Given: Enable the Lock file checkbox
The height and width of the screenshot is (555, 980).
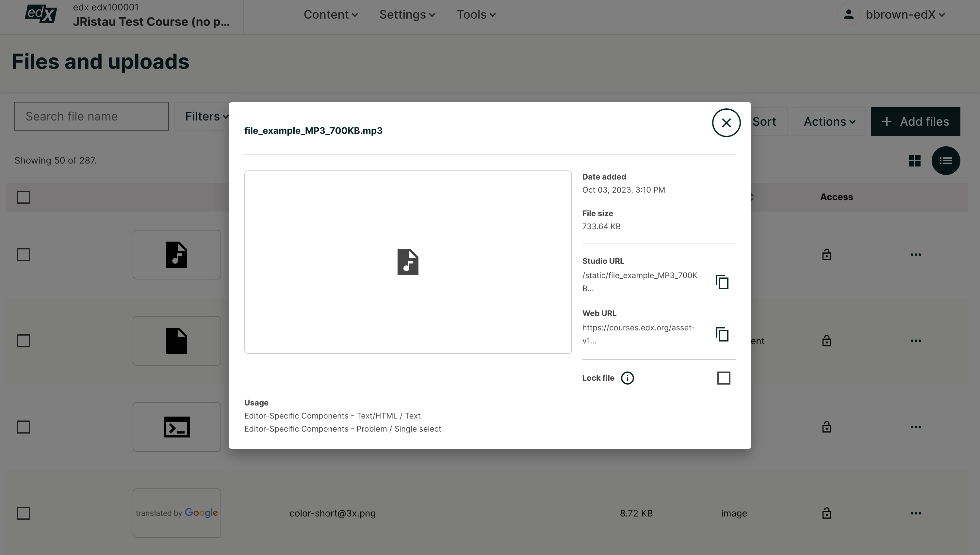Looking at the screenshot, I should click(x=724, y=378).
